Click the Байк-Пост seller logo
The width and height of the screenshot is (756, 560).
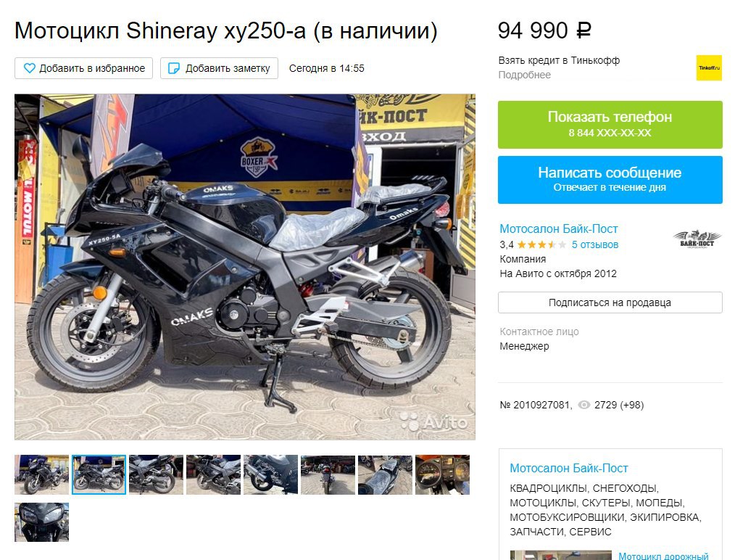point(697,239)
